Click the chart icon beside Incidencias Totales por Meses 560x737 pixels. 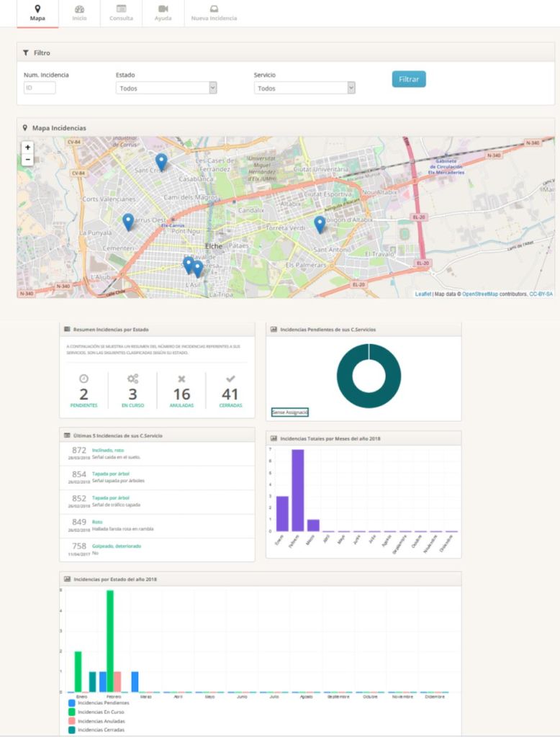[274, 438]
